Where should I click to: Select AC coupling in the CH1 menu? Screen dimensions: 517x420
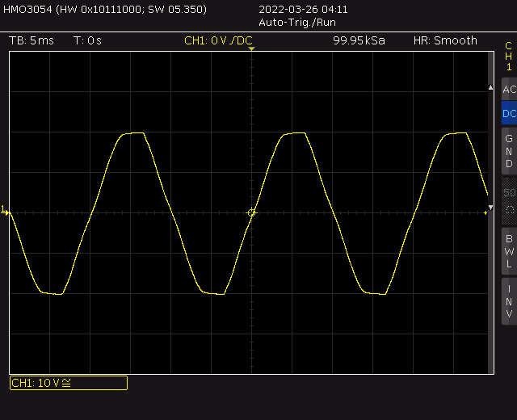(508, 90)
